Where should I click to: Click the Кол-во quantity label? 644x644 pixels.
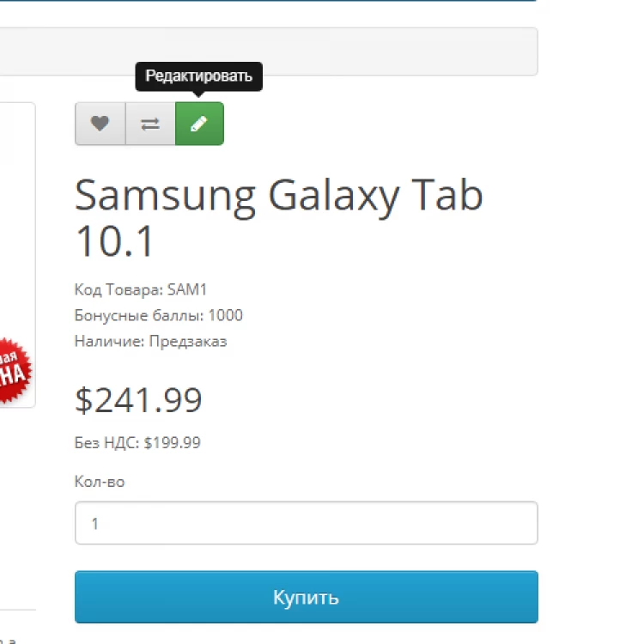pos(100,482)
